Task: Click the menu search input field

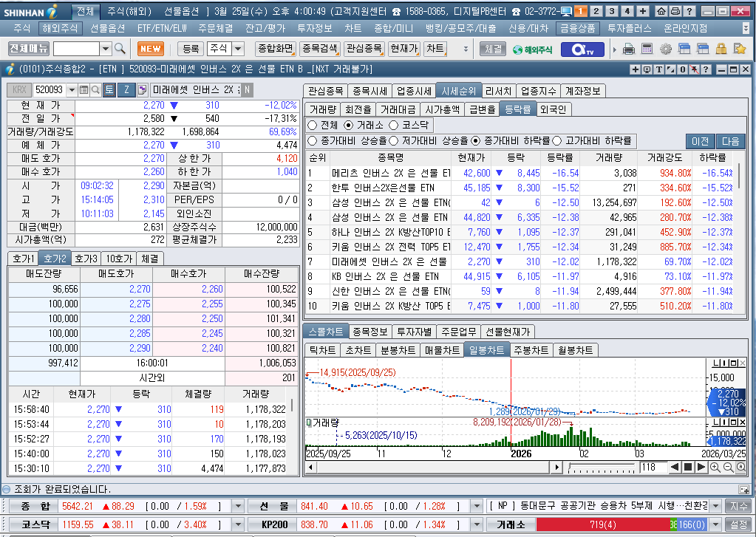Action: [x=76, y=49]
